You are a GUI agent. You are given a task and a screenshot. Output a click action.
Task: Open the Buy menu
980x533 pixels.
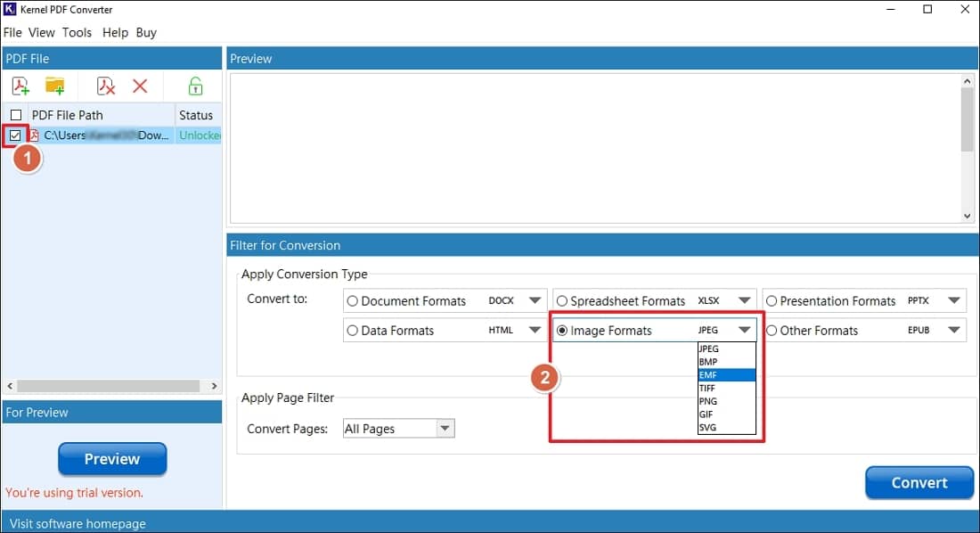coord(146,32)
